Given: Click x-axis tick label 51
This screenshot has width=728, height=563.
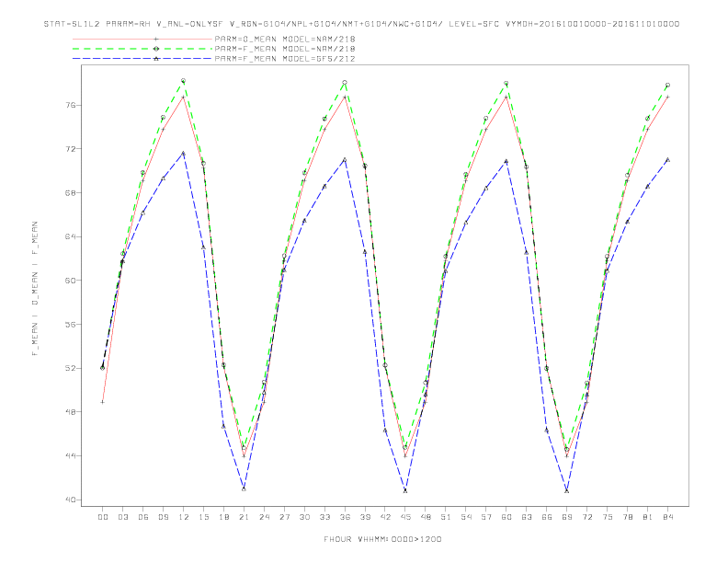Looking at the screenshot, I should click(x=446, y=517).
